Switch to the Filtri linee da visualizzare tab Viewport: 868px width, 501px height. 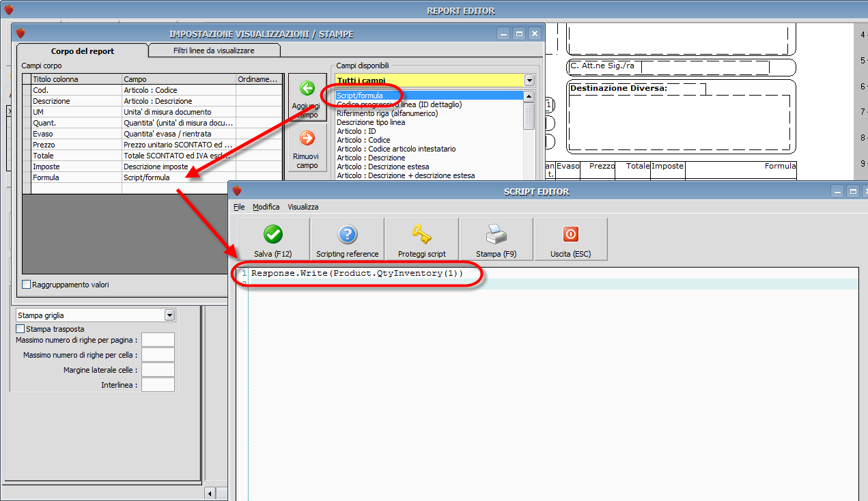(214, 51)
